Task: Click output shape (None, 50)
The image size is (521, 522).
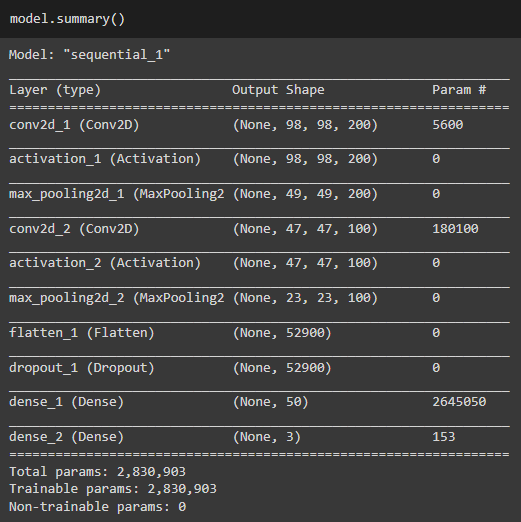Action: click(x=271, y=402)
